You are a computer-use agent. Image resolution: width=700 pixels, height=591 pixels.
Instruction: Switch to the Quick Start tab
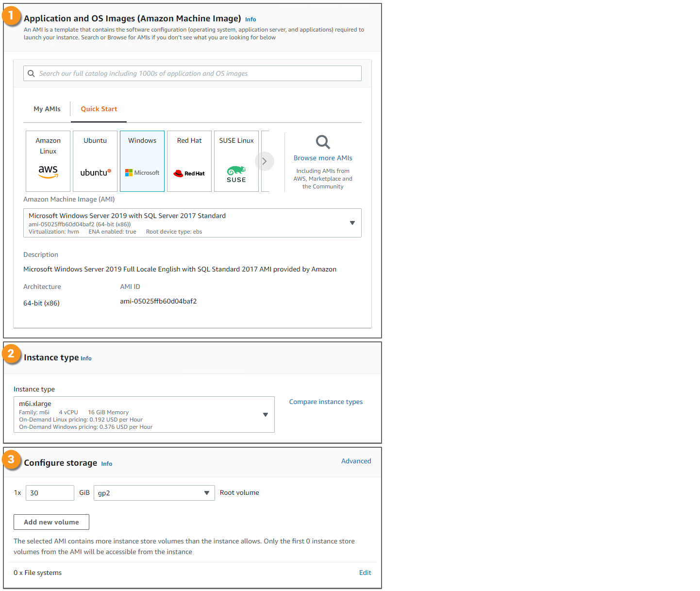click(99, 109)
